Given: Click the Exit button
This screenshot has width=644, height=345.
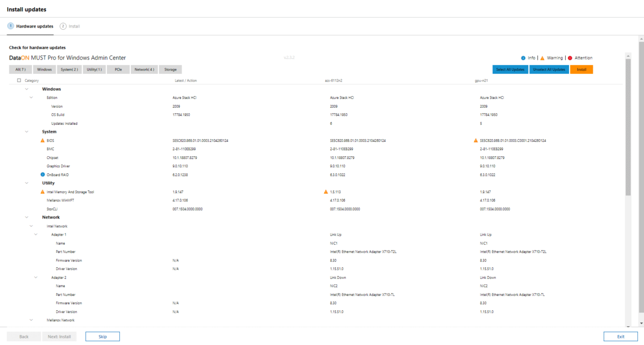Looking at the screenshot, I should pos(620,337).
